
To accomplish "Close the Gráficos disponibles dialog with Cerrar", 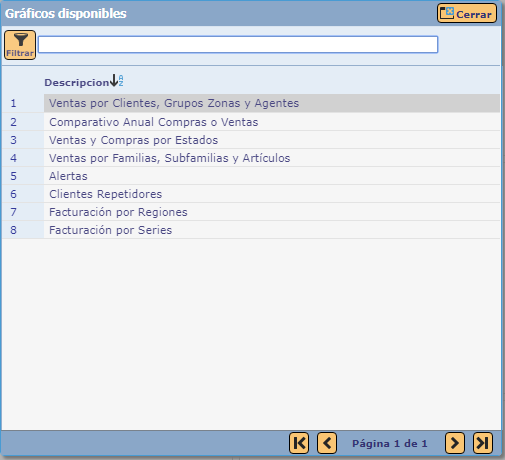I will (x=467, y=13).
